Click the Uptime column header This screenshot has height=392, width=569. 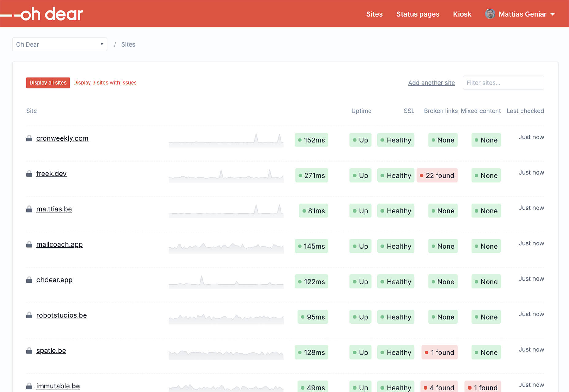point(361,111)
